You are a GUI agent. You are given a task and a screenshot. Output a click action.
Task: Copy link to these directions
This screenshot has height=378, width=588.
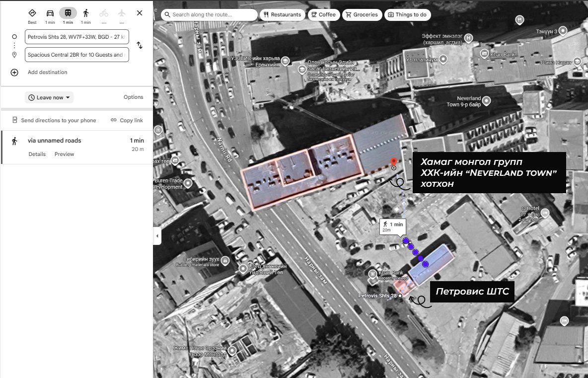click(x=127, y=120)
